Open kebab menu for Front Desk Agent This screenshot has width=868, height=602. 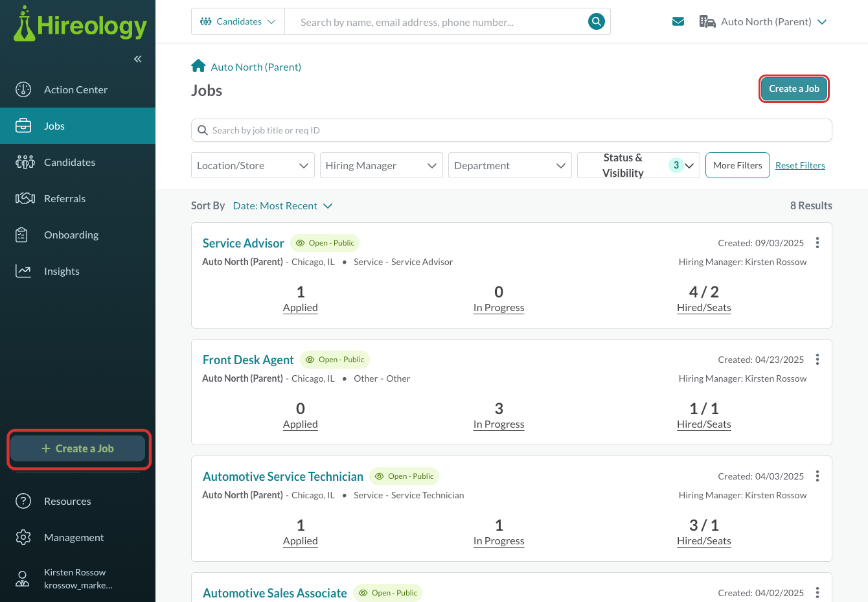(x=817, y=360)
